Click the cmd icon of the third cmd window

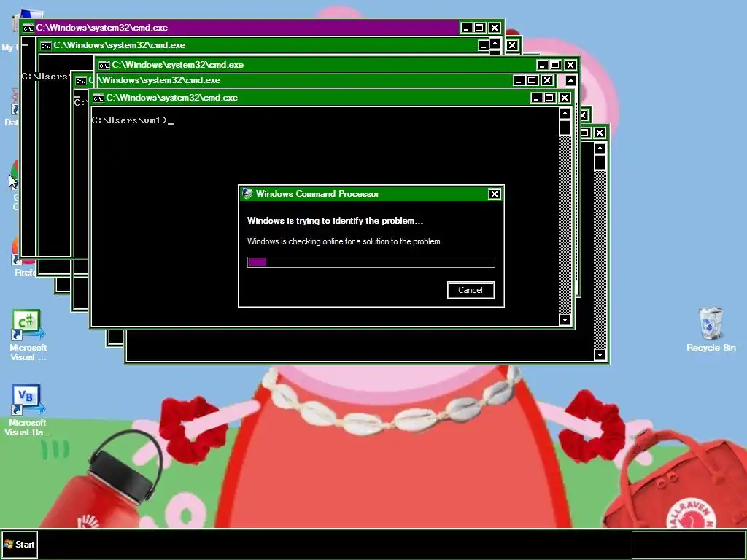104,65
